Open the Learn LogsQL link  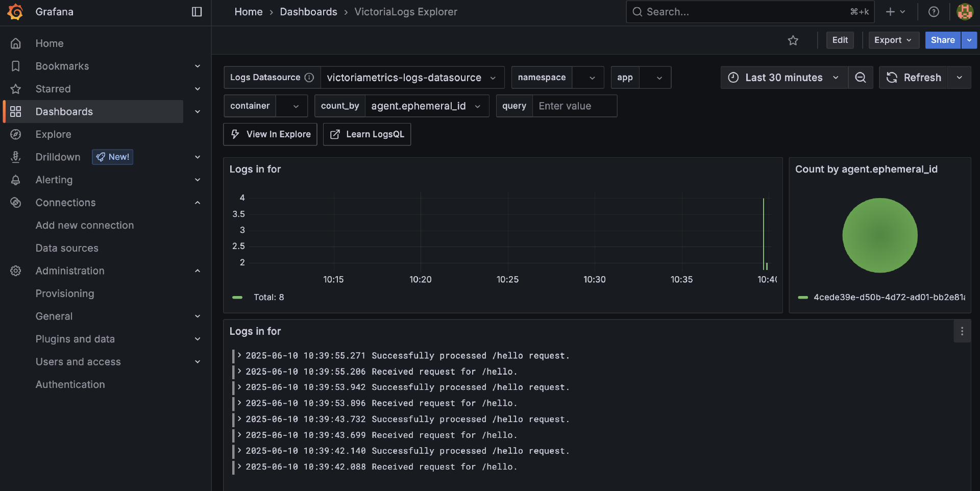click(x=366, y=134)
